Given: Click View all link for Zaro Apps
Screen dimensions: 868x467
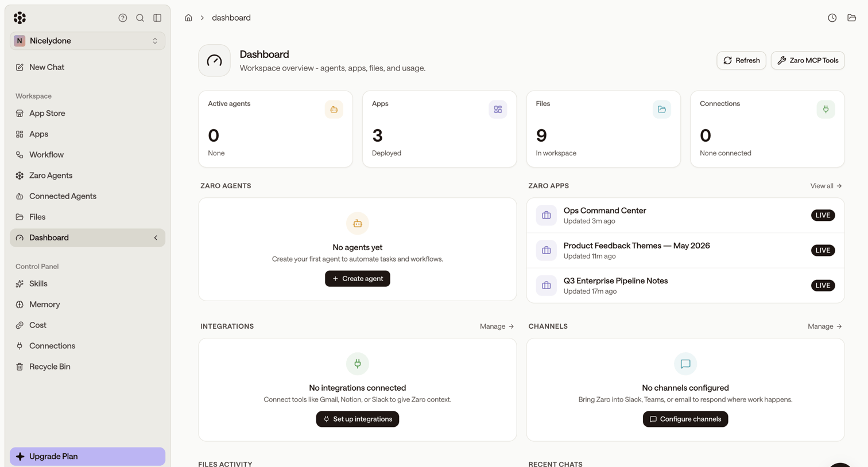Looking at the screenshot, I should click(x=826, y=186).
